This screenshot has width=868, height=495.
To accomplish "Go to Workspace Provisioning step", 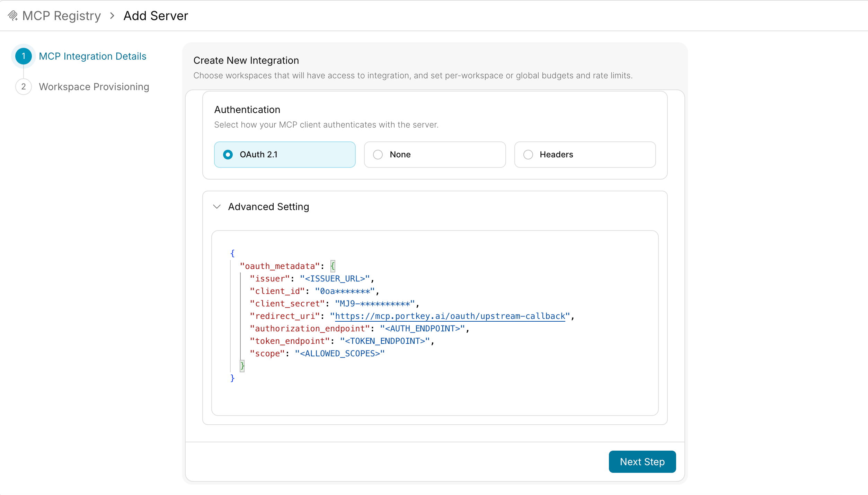I will [x=94, y=87].
